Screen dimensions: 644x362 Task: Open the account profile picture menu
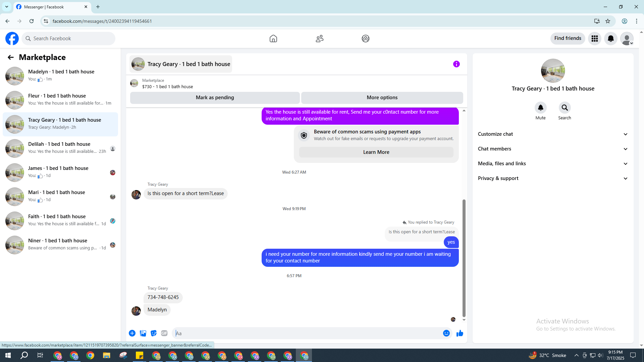point(627,39)
